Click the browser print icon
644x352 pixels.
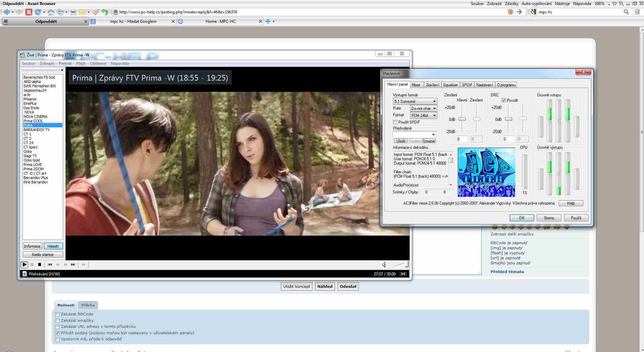click(73, 12)
